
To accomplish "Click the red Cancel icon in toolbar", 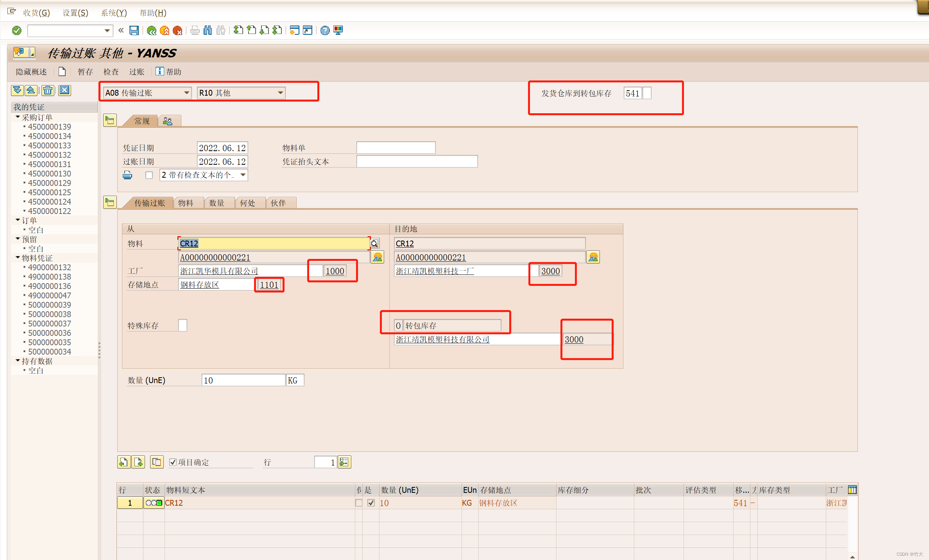I will click(x=178, y=30).
